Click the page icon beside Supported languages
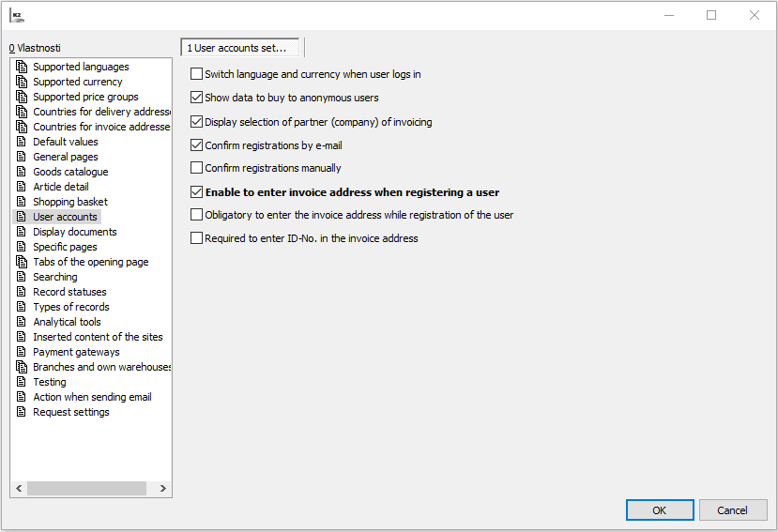The width and height of the screenshot is (778, 532). point(22,67)
